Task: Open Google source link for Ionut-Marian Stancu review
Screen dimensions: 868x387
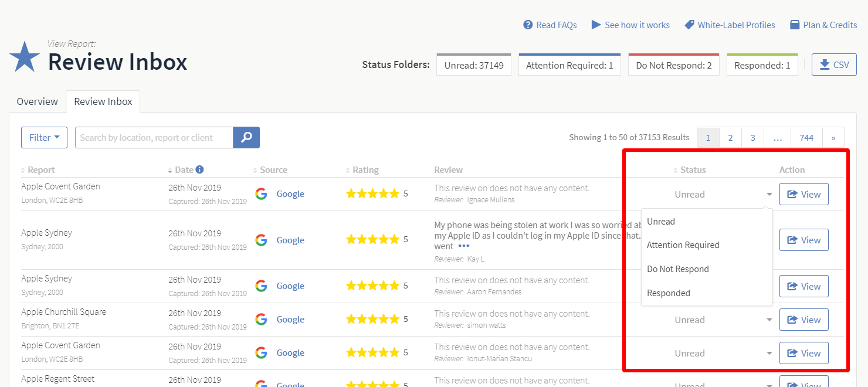Action: point(290,353)
